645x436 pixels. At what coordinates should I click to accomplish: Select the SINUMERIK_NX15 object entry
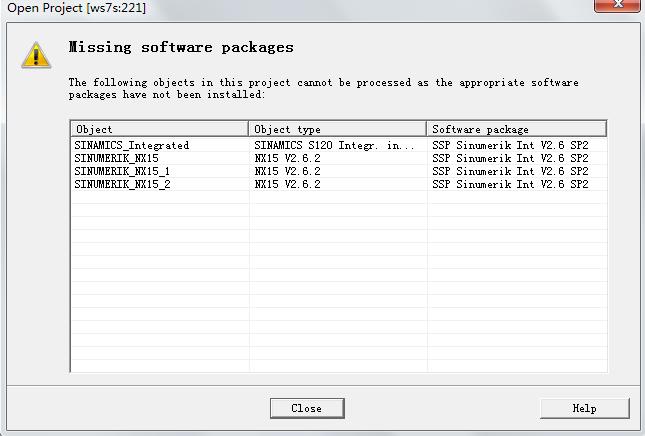click(x=116, y=158)
